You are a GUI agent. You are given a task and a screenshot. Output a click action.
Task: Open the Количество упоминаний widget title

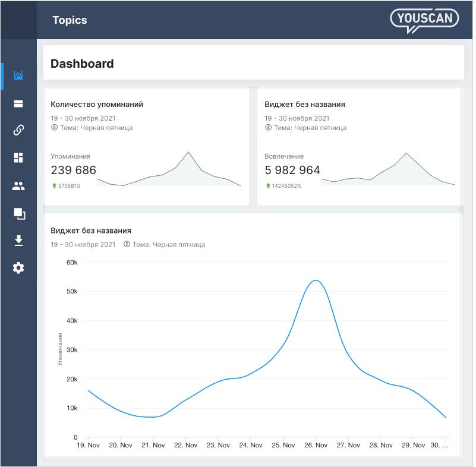[x=97, y=104]
